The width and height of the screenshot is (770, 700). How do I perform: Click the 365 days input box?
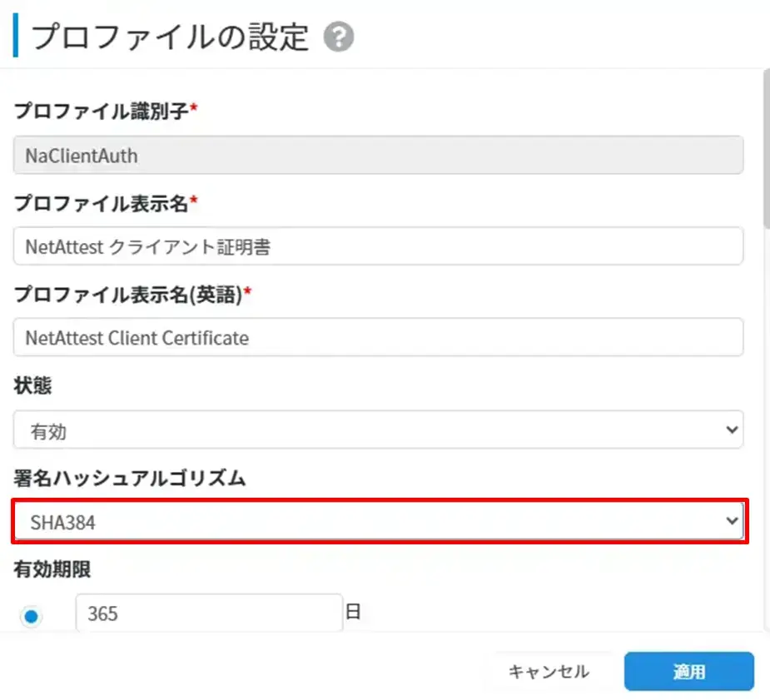(209, 614)
